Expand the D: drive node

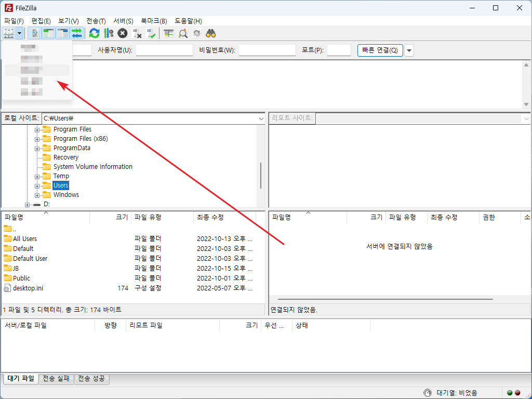coord(27,205)
